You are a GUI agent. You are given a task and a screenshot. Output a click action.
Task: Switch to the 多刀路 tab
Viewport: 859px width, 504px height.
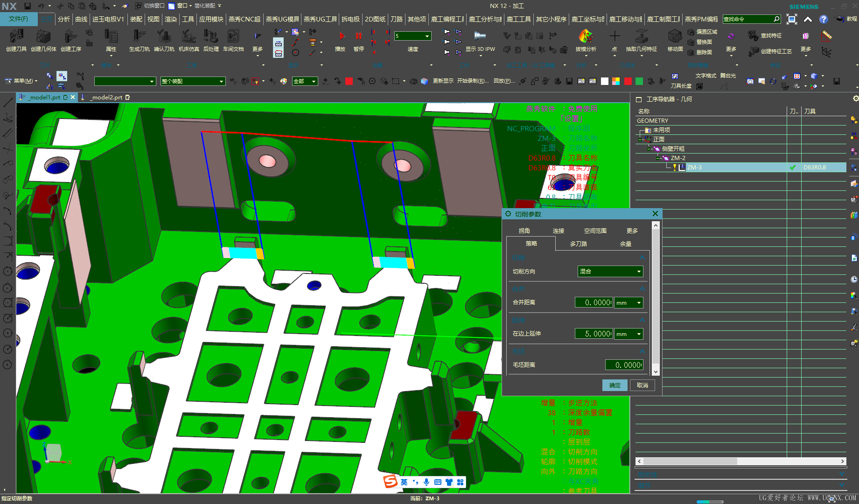click(578, 244)
